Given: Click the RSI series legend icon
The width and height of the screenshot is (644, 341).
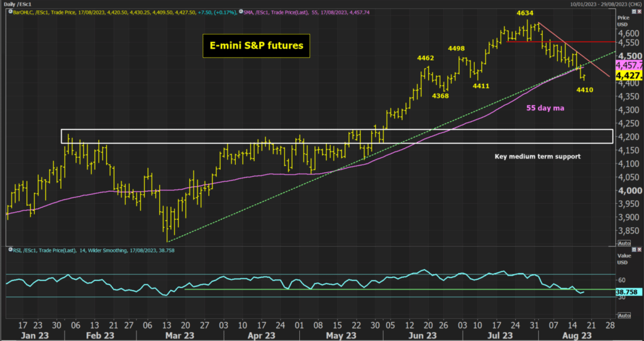Looking at the screenshot, I should pos(9,250).
